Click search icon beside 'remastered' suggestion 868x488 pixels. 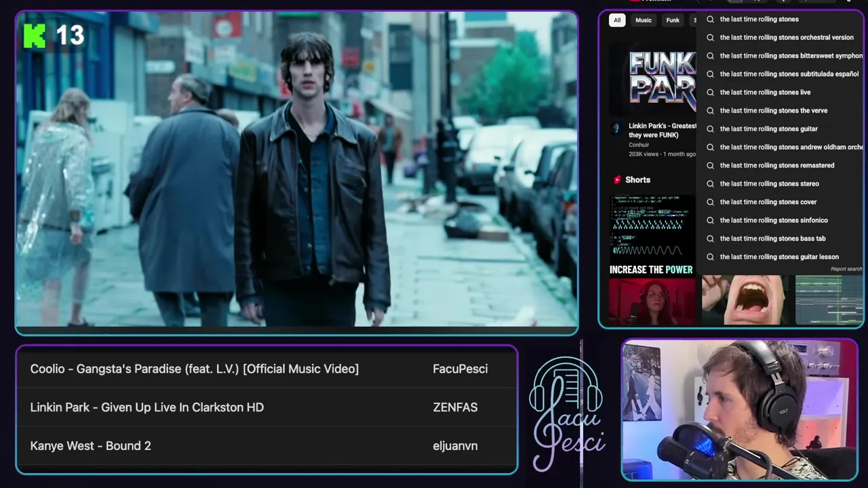(710, 165)
